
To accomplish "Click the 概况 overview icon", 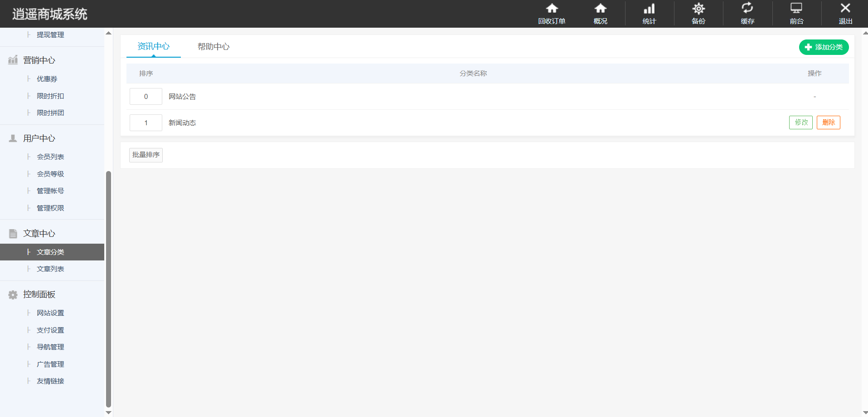I will click(x=600, y=9).
